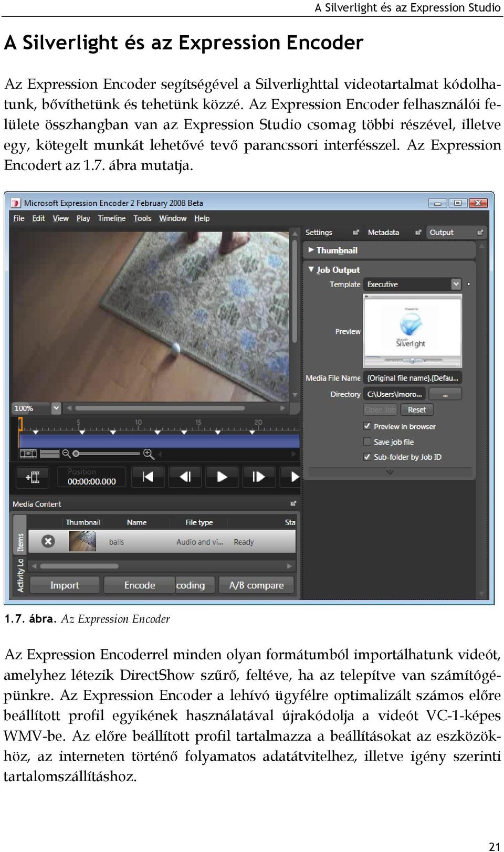504x852 pixels.
Task: Click the media list horizontal scrollbar
Action: (79, 566)
